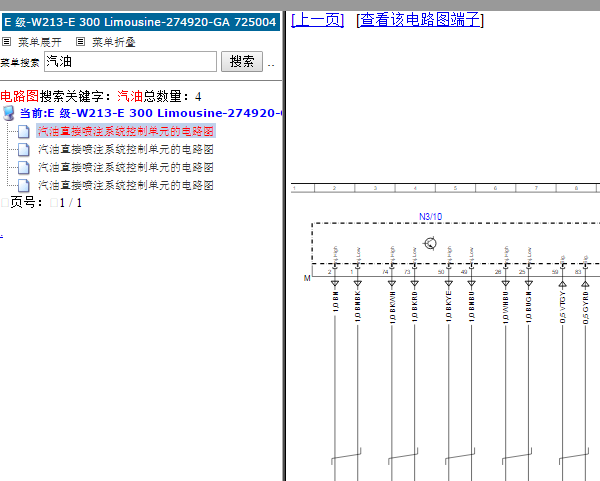The width and height of the screenshot is (600, 481).
Task: Open the fourth 汽油直接喷注系统控制单元的电路图 entry
Action: 126,185
